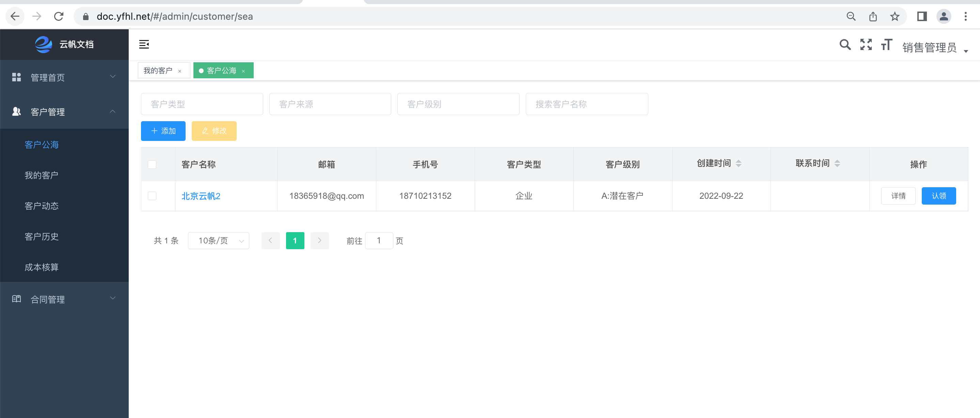Select 客户公海 in the sidebar

(x=64, y=145)
